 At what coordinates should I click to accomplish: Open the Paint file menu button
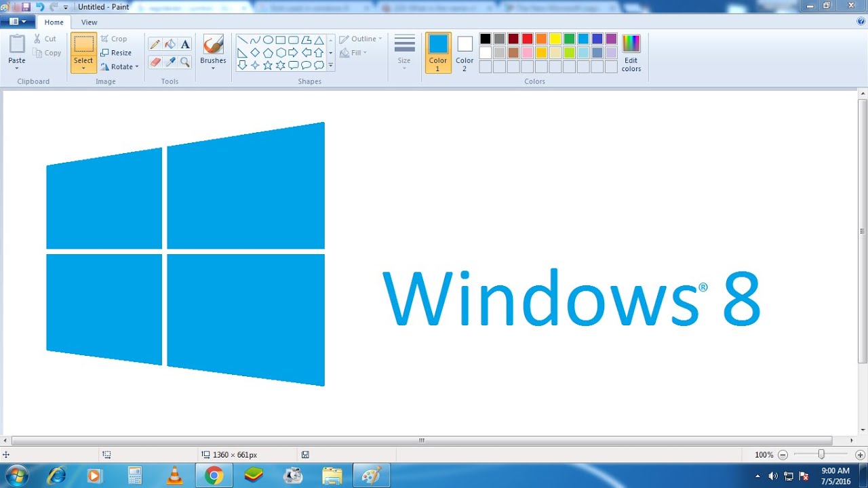point(18,22)
